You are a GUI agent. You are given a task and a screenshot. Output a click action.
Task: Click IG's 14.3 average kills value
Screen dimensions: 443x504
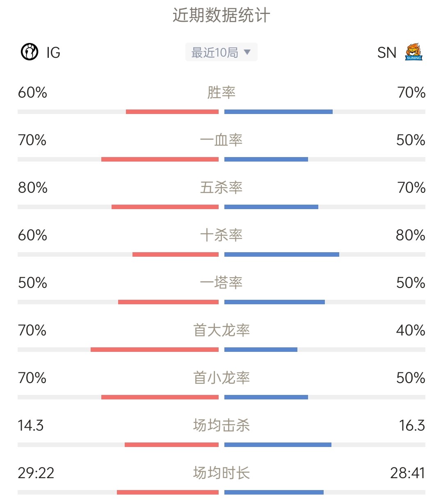[x=31, y=426]
